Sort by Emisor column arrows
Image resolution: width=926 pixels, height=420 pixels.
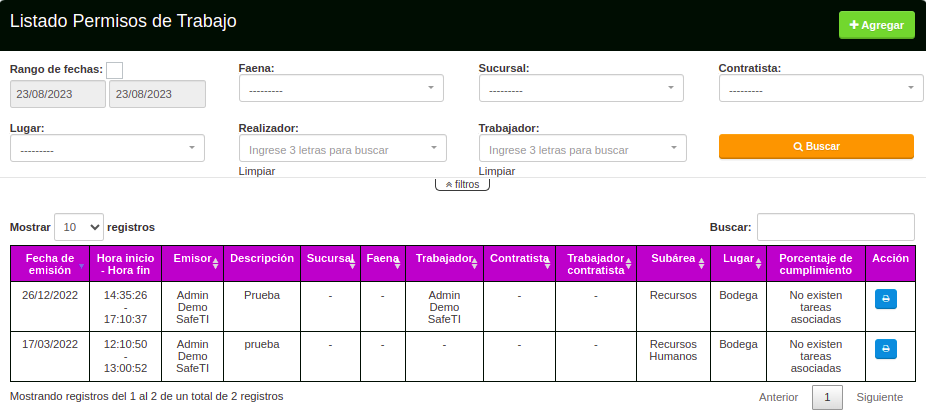[216, 263]
